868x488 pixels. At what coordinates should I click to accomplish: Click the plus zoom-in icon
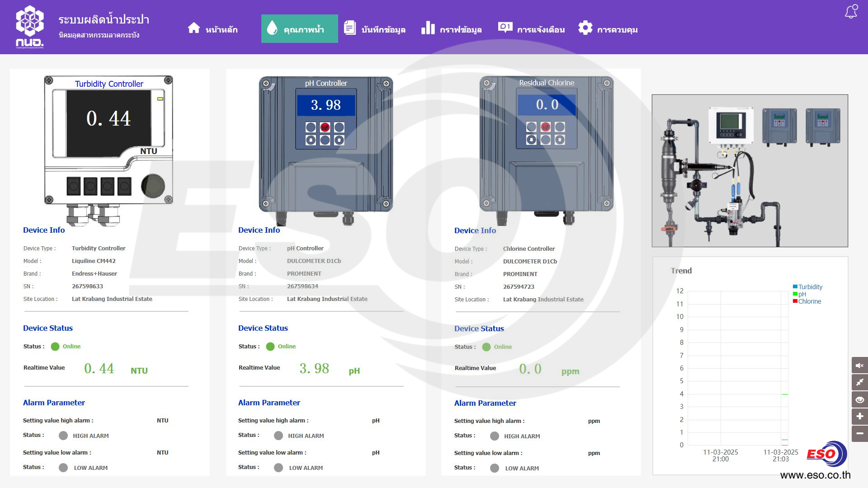859,416
